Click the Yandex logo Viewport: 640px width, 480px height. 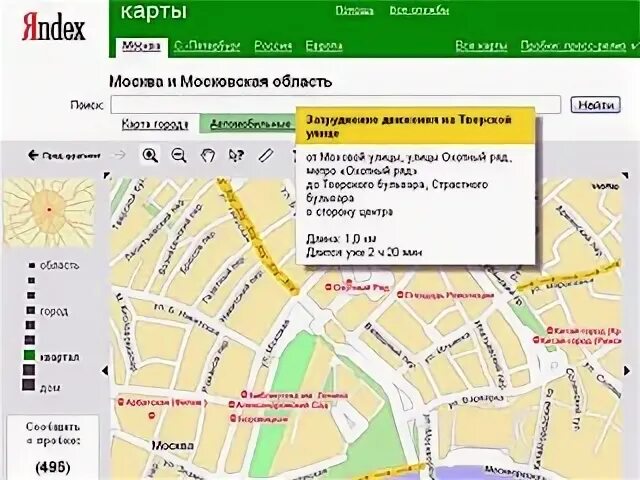[x=53, y=27]
